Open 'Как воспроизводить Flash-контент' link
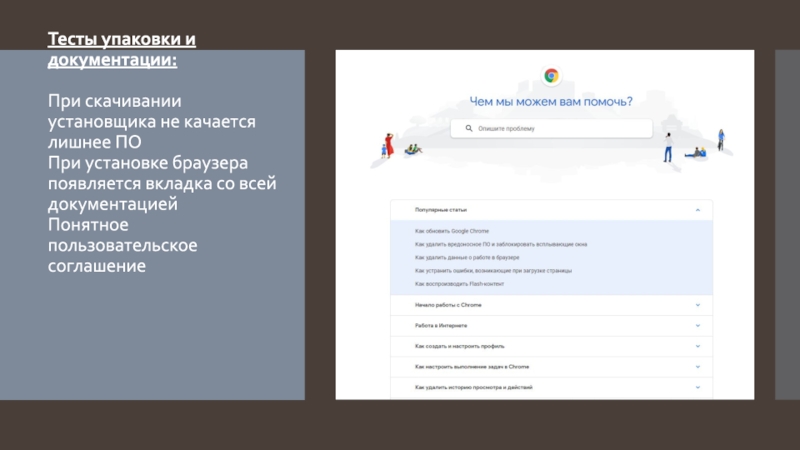This screenshot has height=450, width=800. [459, 284]
